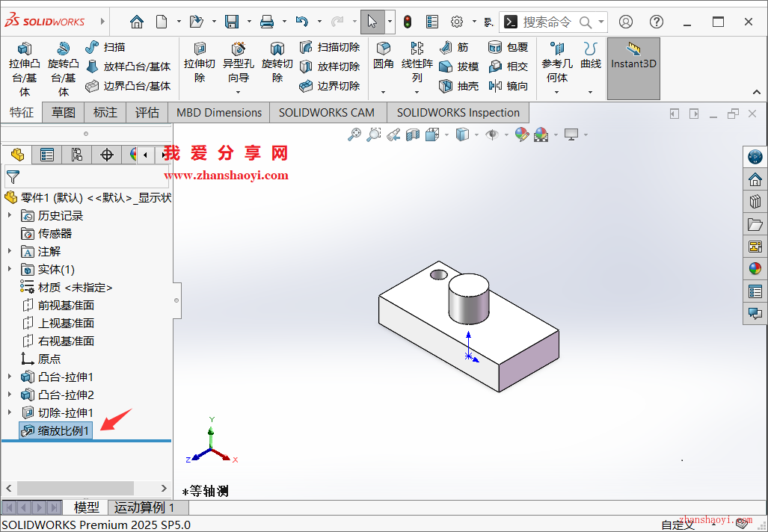Image resolution: width=768 pixels, height=532 pixels.
Task: Switch to the SOLIDWORKS CAM tab
Action: click(x=327, y=113)
